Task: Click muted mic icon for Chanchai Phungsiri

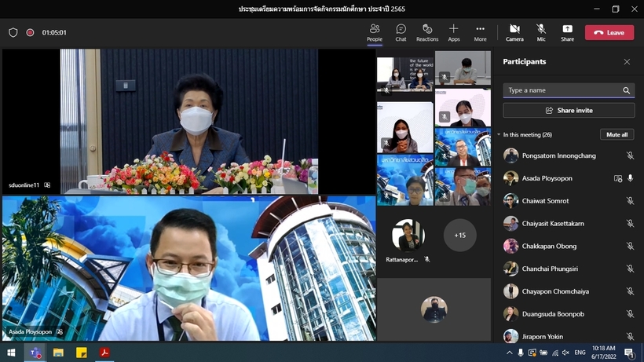Action: point(630,269)
